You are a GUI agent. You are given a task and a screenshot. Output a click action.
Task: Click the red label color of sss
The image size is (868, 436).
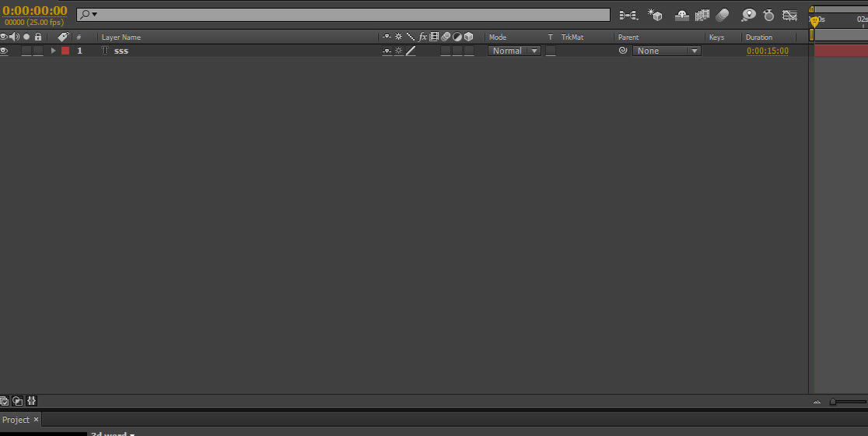[65, 51]
